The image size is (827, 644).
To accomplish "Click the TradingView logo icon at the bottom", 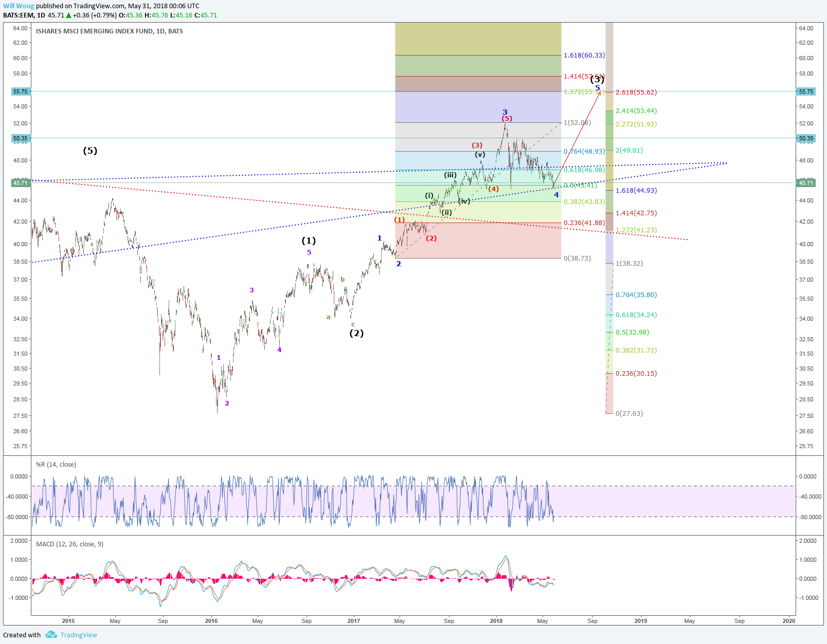I will pos(51,635).
